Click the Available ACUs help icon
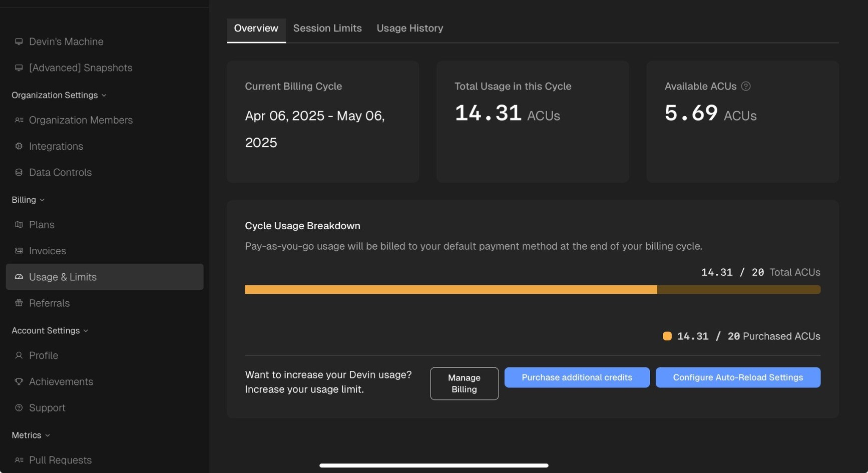868x473 pixels. (x=746, y=86)
